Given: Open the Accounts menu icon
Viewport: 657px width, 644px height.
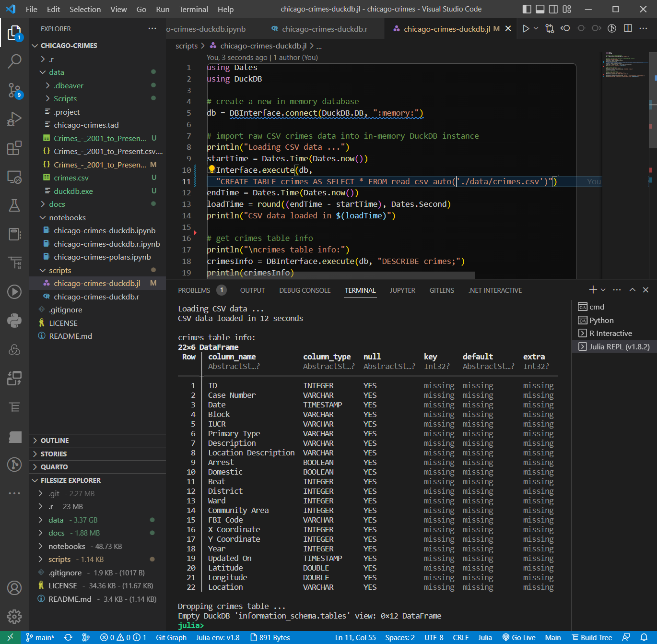Looking at the screenshot, I should (14, 588).
